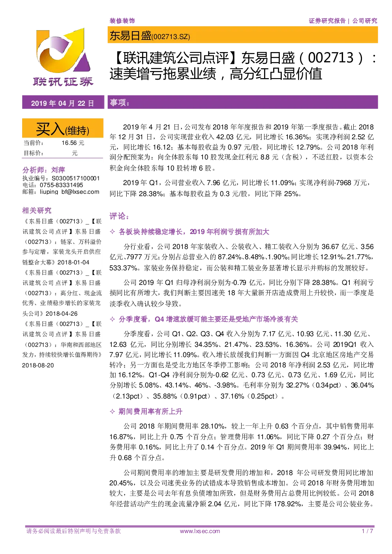Screen dimensions: 392x554
Task: Click the 装修装饰 industry label
Action: click(x=122, y=21)
